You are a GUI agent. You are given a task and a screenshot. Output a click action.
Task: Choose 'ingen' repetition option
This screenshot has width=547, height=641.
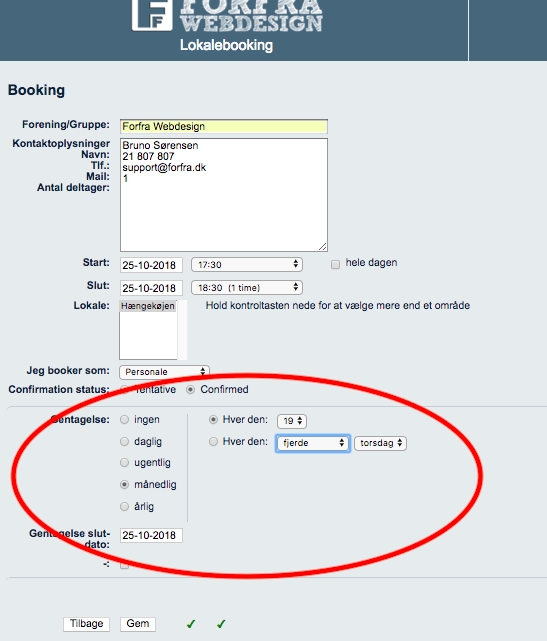pyautogui.click(x=124, y=419)
